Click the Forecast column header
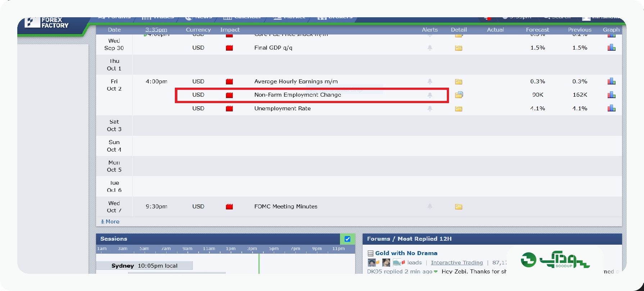 click(538, 29)
